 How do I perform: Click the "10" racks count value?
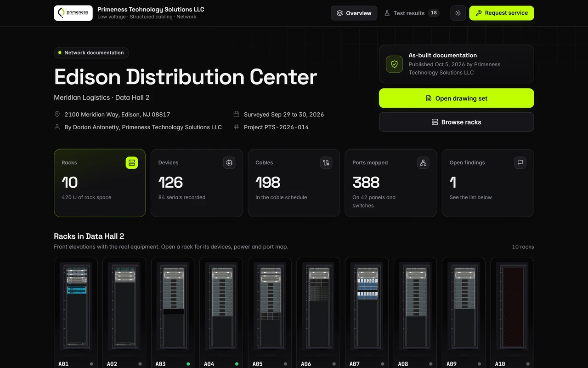[x=70, y=182]
